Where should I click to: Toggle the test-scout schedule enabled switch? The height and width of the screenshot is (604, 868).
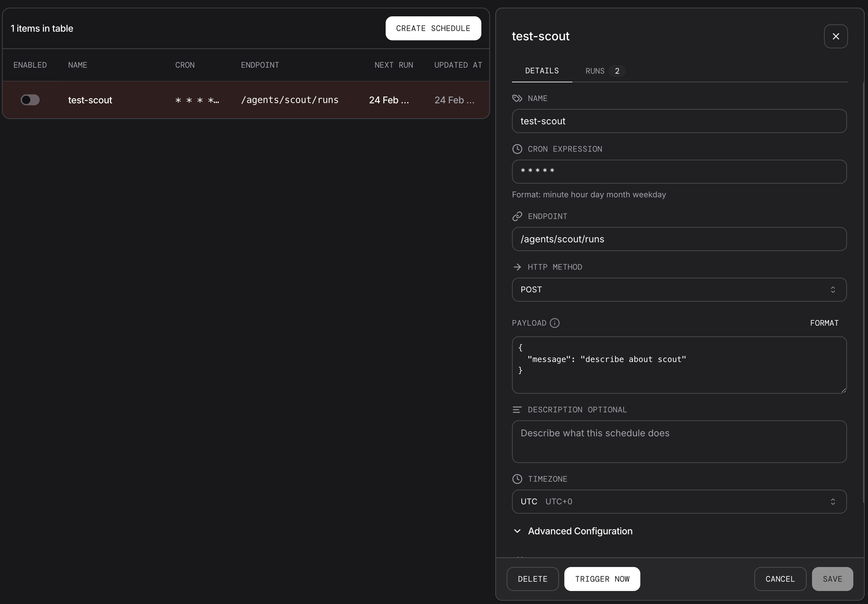pyautogui.click(x=30, y=100)
